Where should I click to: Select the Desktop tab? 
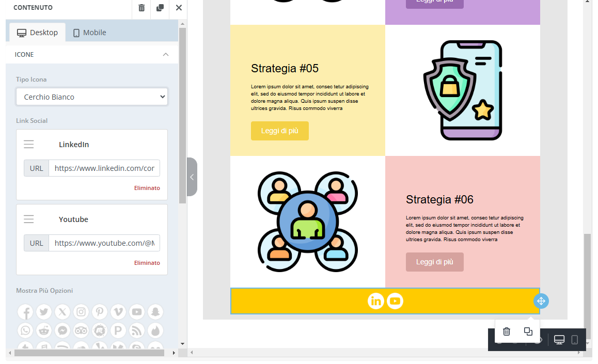38,33
